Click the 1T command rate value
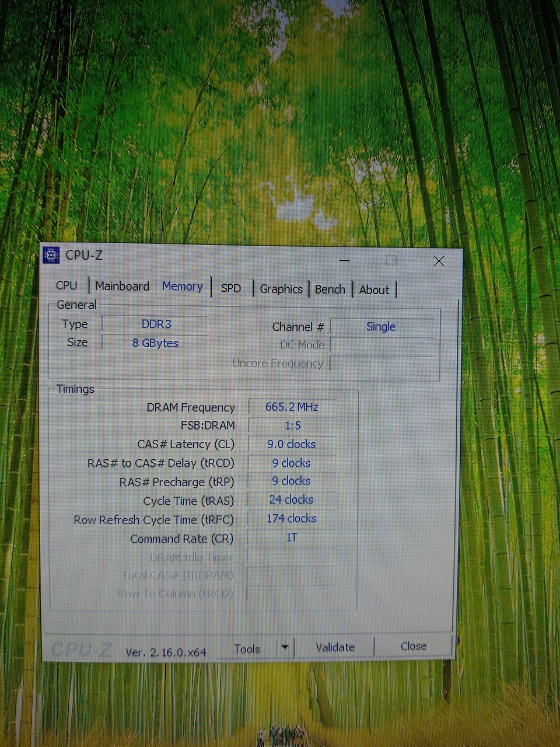560x747 pixels. coord(292,537)
